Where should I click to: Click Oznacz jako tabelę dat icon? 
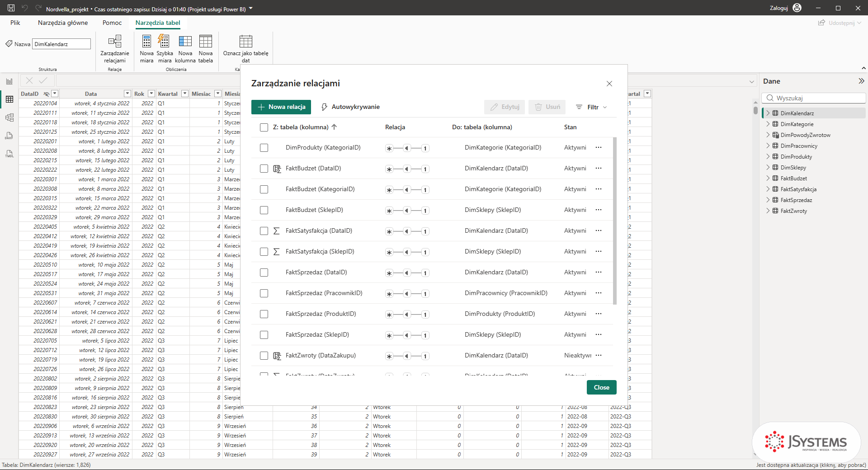coord(245,41)
